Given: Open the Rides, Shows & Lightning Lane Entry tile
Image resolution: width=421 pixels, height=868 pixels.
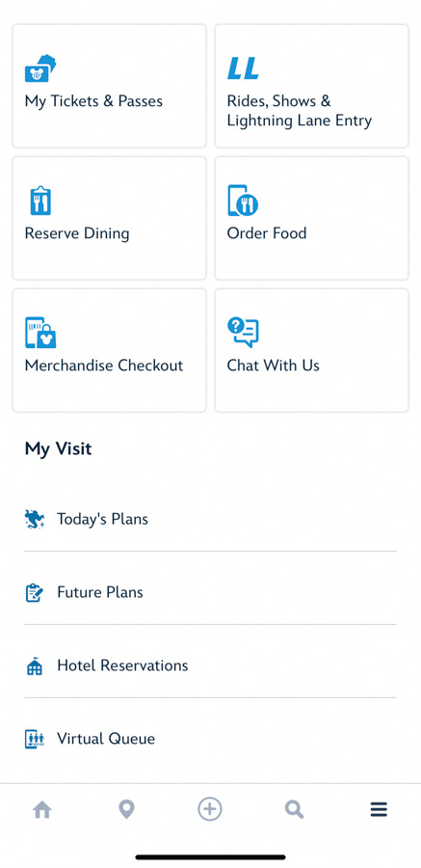Looking at the screenshot, I should click(x=311, y=86).
